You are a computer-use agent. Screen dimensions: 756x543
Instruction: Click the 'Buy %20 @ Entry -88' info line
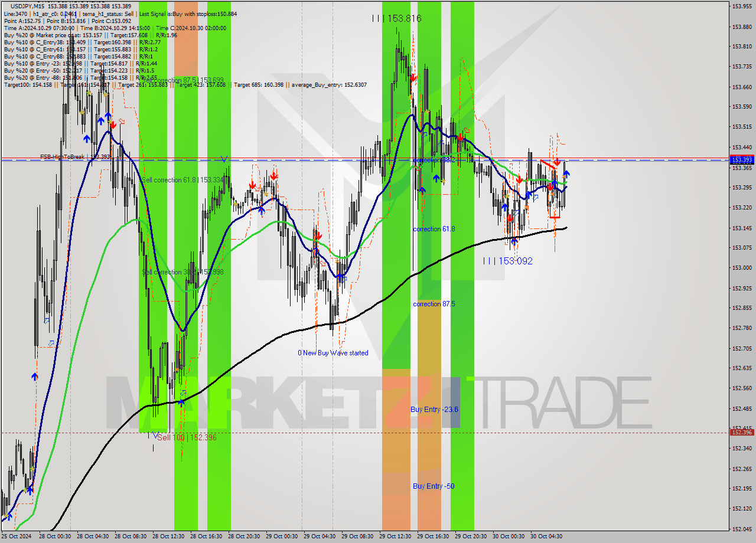[x=80, y=77]
